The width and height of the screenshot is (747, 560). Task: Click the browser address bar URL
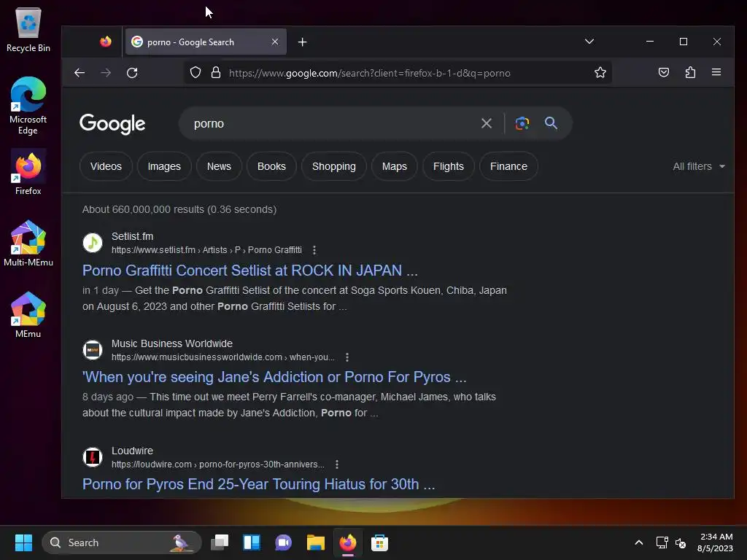pos(370,74)
